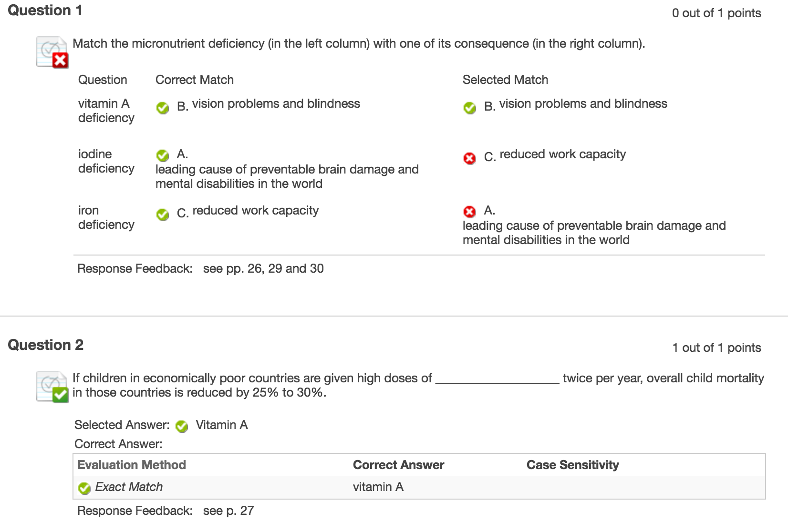The image size is (788, 532).
Task: Click 'iodine deficiency' row label
Action: (x=106, y=161)
